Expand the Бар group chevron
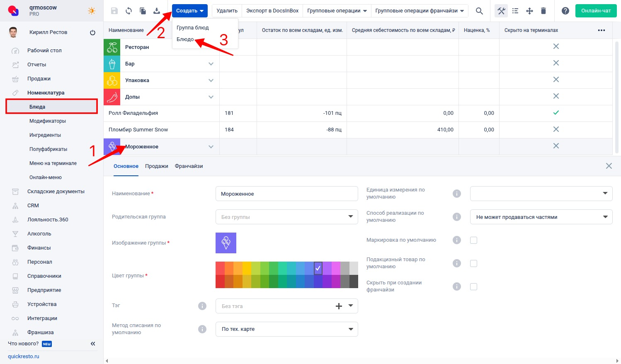This screenshot has width=621, height=364. tap(211, 64)
